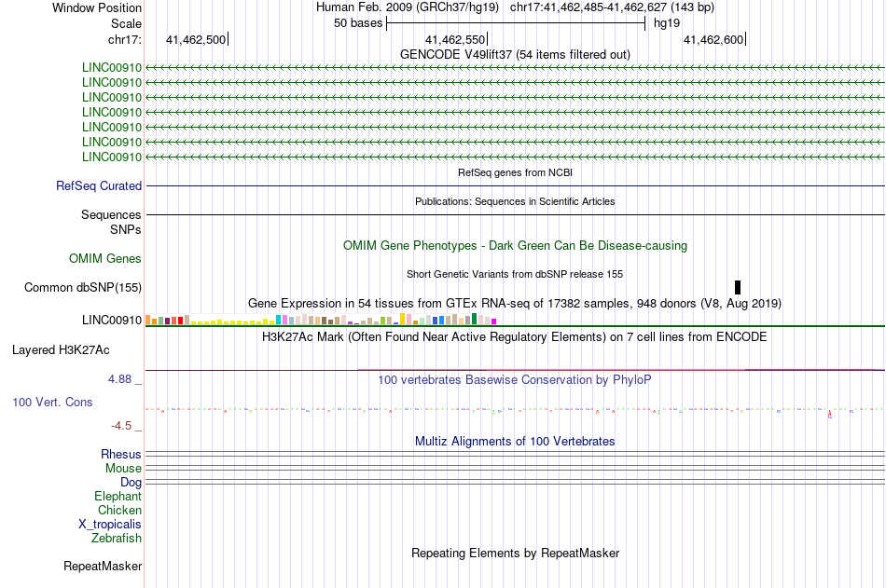Screen dimensions: 886x588
Task: Click the dark green bar in GTEx chart
Action: [474, 319]
